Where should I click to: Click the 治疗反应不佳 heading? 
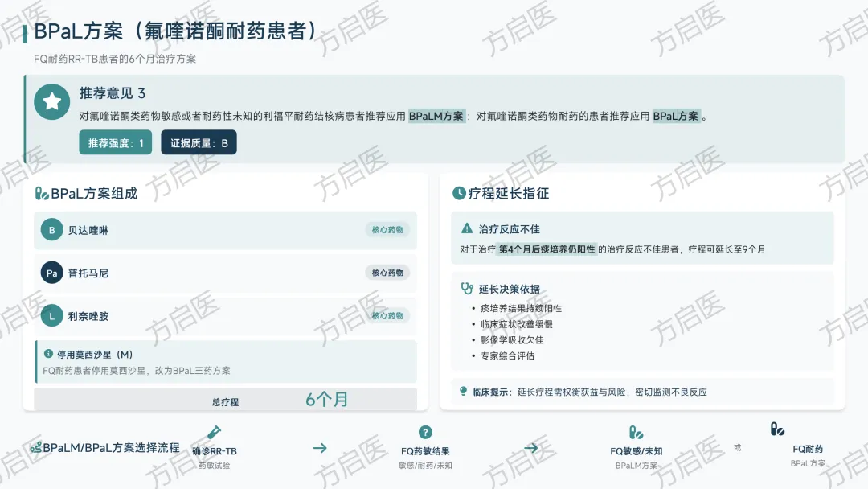pyautogui.click(x=510, y=228)
